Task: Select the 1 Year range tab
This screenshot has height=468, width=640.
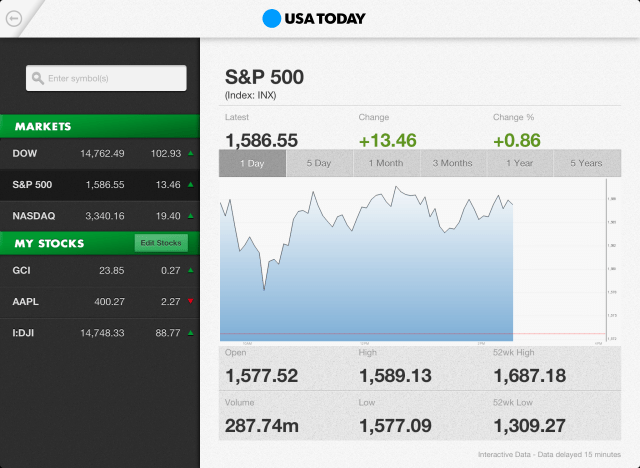Action: [x=520, y=163]
